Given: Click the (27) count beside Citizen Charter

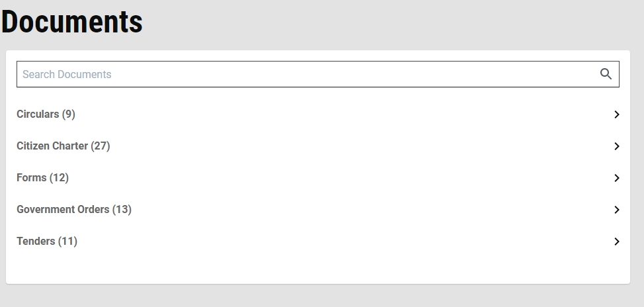Looking at the screenshot, I should click(x=101, y=146).
